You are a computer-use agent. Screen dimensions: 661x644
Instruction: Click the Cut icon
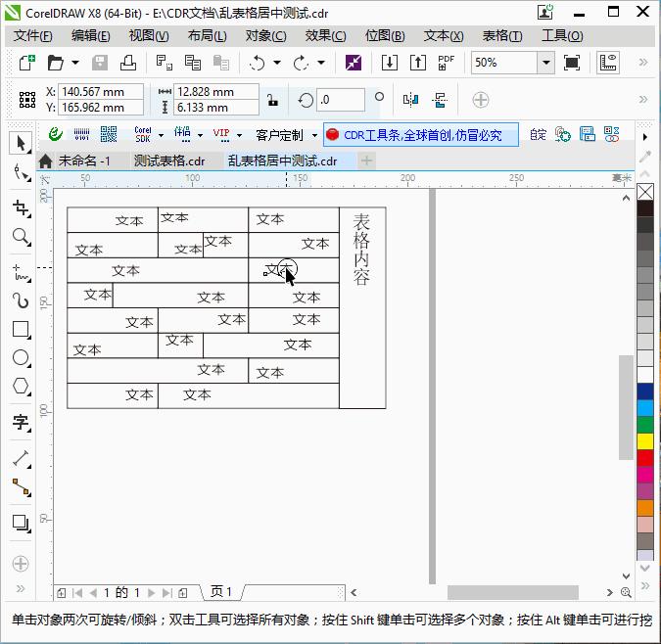[164, 63]
